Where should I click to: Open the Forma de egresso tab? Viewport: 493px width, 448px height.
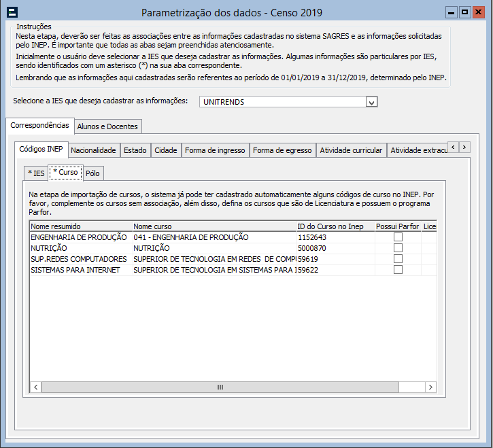[282, 150]
